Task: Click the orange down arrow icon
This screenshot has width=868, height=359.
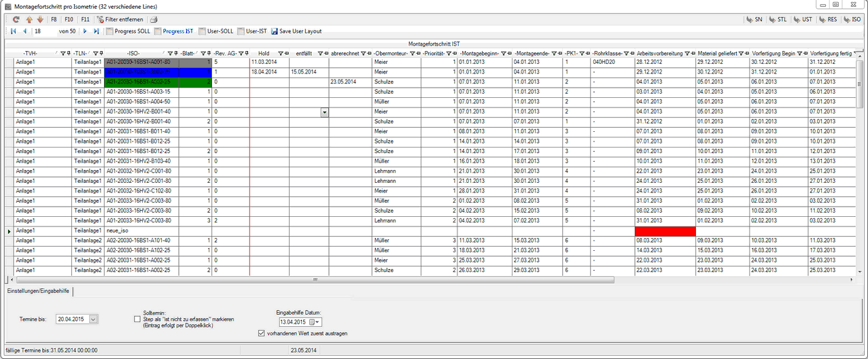Action: (39, 20)
